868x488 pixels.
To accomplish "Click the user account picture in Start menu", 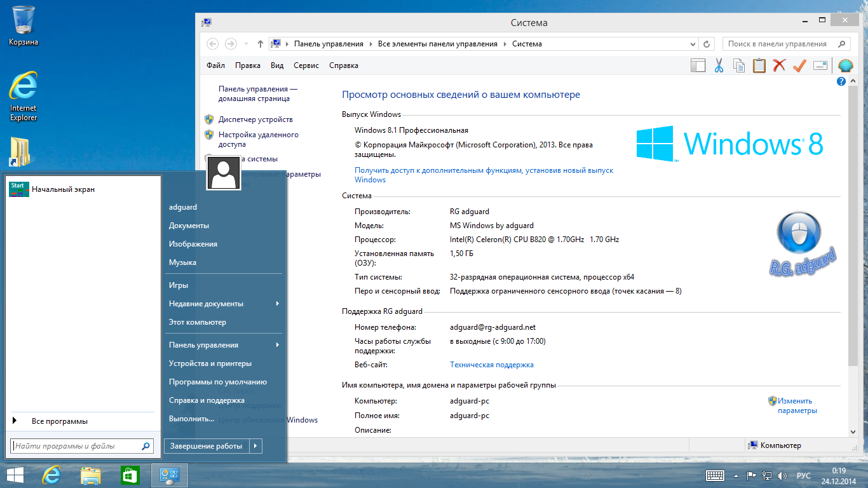I will pyautogui.click(x=224, y=173).
